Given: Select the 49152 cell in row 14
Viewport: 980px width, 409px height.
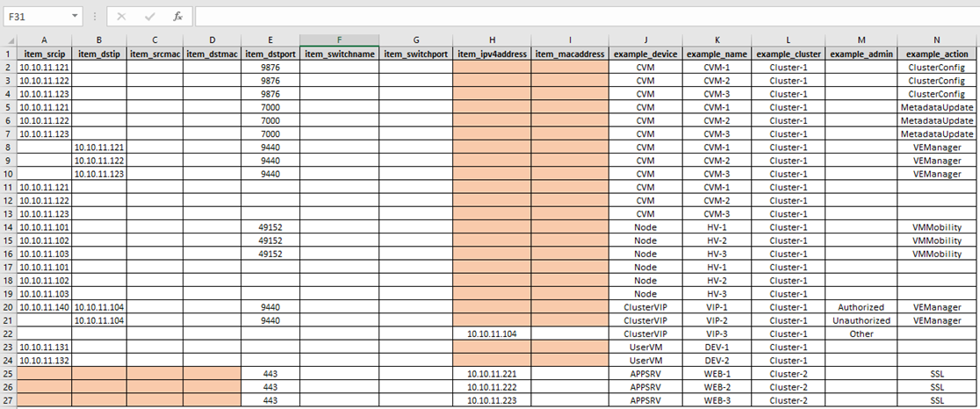Looking at the screenshot, I should click(x=270, y=227).
